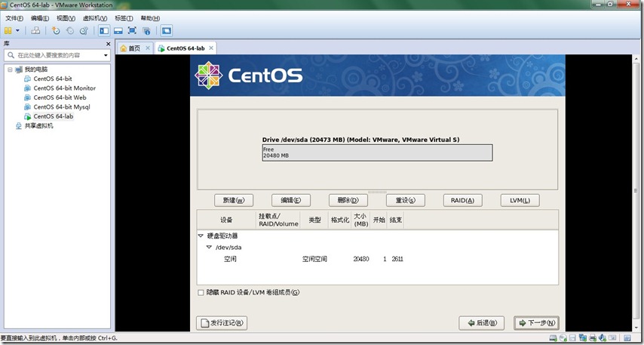Click the 下一步(N) next button
This screenshot has height=345, width=644.
pos(536,323)
